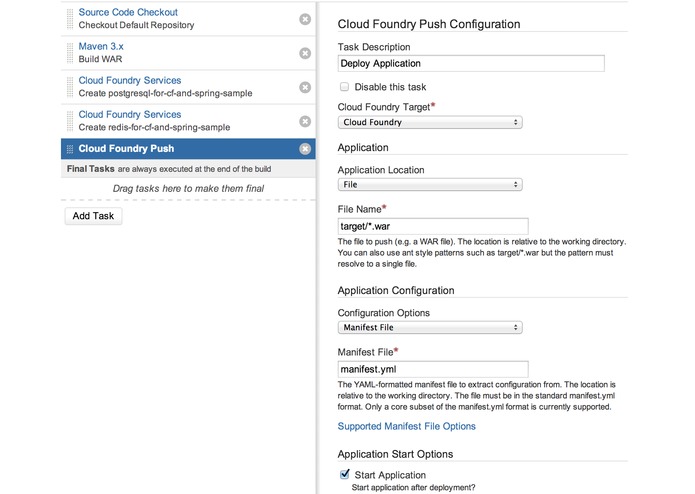Image resolution: width=695 pixels, height=494 pixels.
Task: Click the 'Final Tasks' label
Action: (x=90, y=169)
